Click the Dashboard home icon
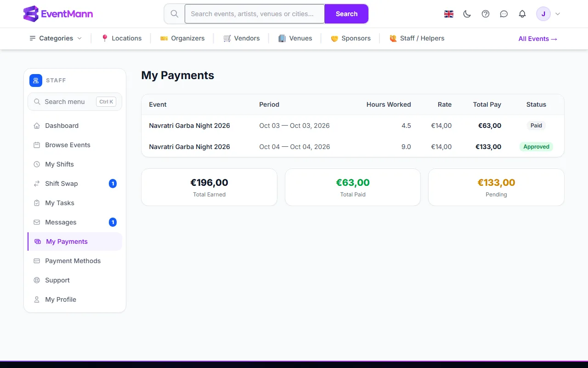 pos(37,126)
